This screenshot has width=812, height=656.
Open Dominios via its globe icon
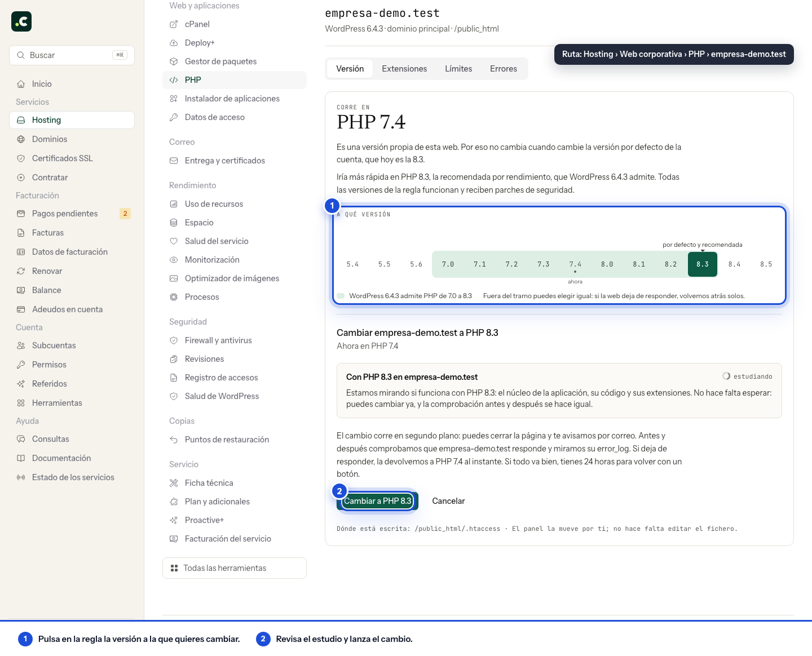click(x=21, y=139)
